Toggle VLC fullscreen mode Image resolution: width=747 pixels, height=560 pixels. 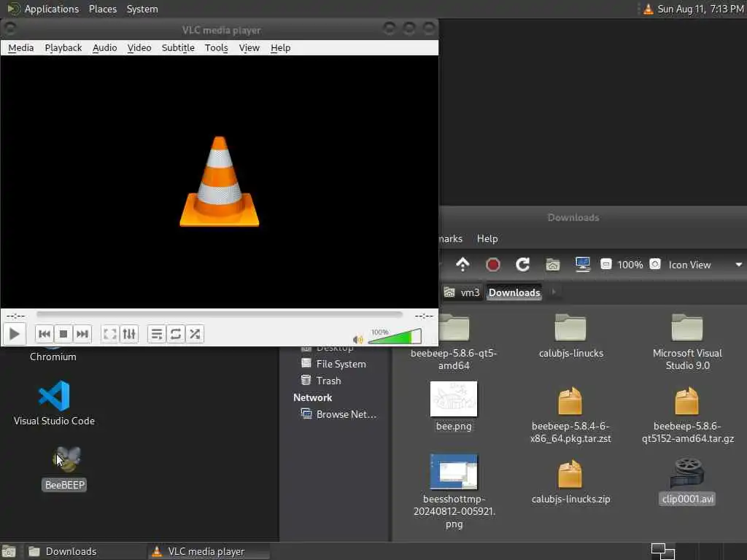(x=110, y=334)
